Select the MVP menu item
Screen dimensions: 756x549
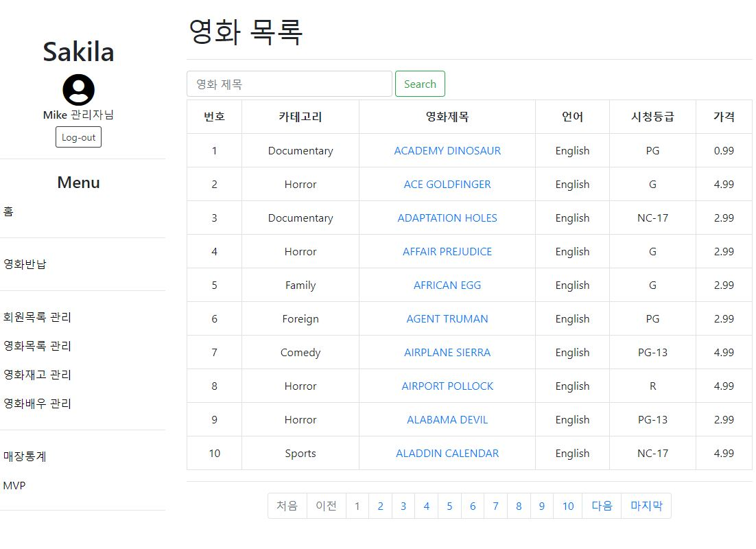point(14,485)
